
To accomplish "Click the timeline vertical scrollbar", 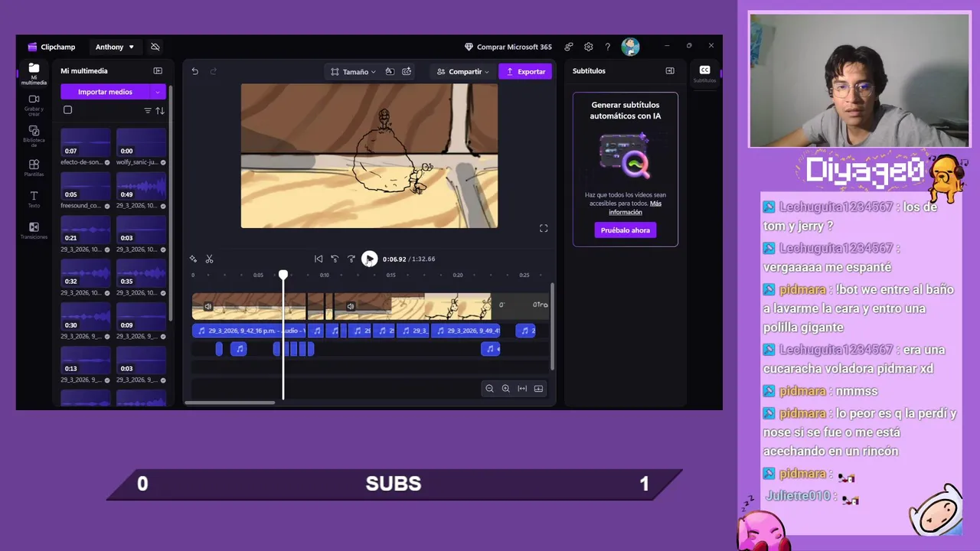I will pos(551,327).
